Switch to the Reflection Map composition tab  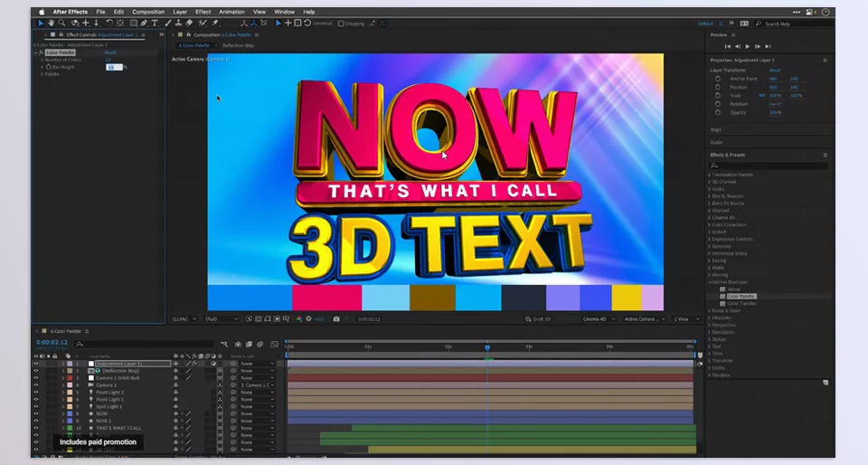pos(238,45)
